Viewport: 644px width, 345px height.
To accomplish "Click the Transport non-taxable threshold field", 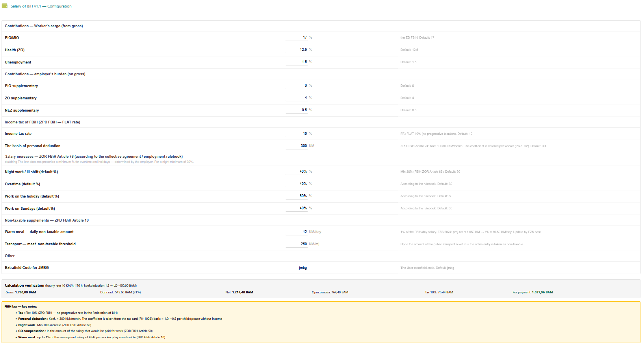I will pos(297,244).
